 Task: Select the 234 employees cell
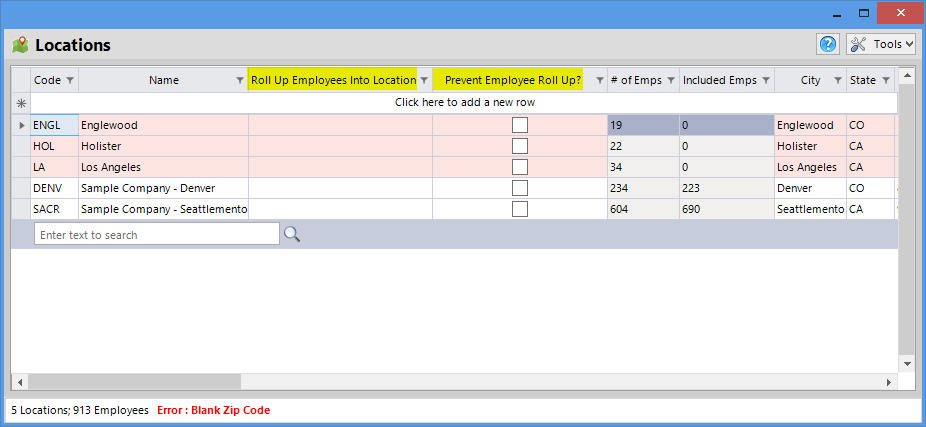pos(643,188)
